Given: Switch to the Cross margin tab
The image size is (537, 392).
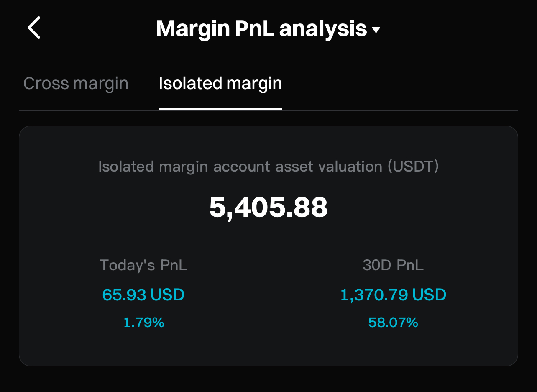Looking at the screenshot, I should point(76,83).
